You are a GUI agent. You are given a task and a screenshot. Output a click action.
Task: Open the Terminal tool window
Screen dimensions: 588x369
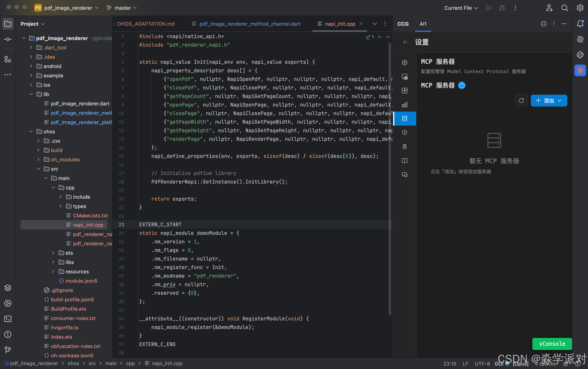tap(8, 319)
